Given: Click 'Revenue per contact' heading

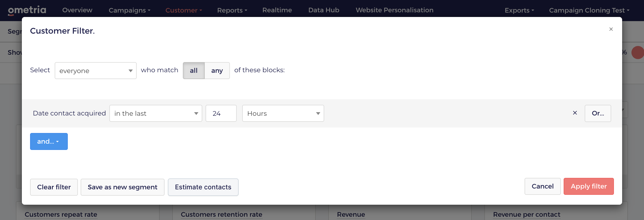Looking at the screenshot, I should tap(527, 215).
